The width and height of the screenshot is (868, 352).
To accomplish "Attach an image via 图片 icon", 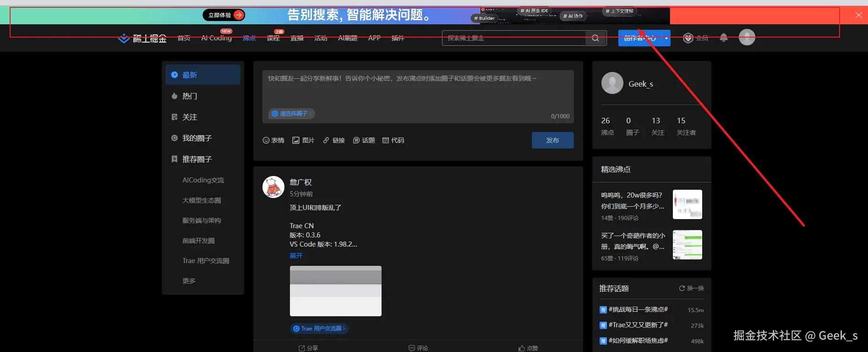I will tap(303, 140).
